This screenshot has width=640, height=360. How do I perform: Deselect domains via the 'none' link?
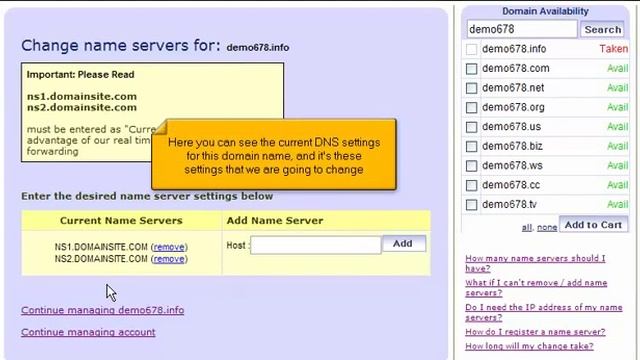point(547,227)
